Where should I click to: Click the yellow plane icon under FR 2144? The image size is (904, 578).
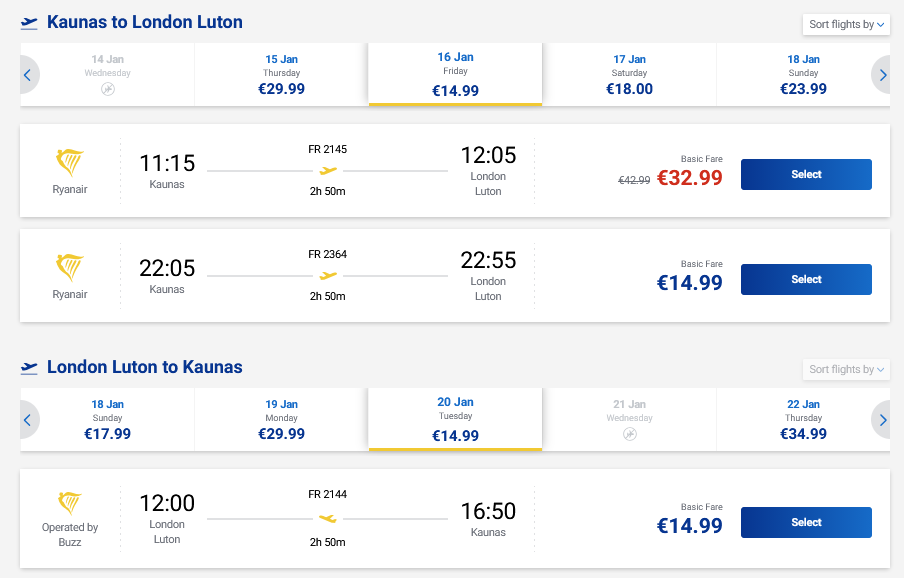point(328,518)
